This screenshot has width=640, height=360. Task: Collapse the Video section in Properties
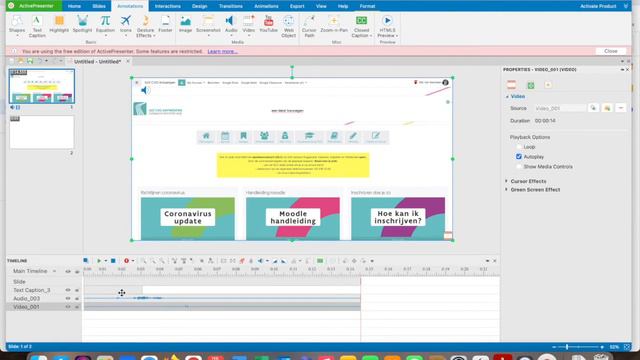(x=507, y=97)
